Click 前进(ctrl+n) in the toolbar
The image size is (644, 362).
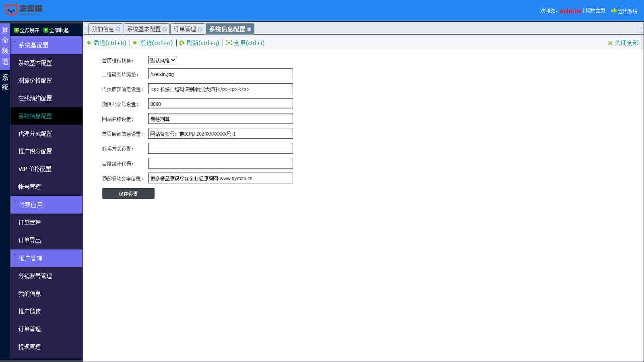(156, 43)
